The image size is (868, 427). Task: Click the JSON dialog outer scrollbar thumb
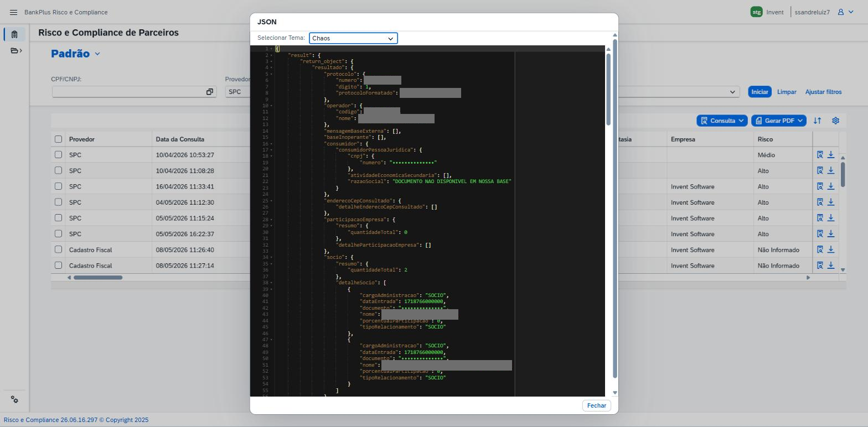tap(614, 209)
